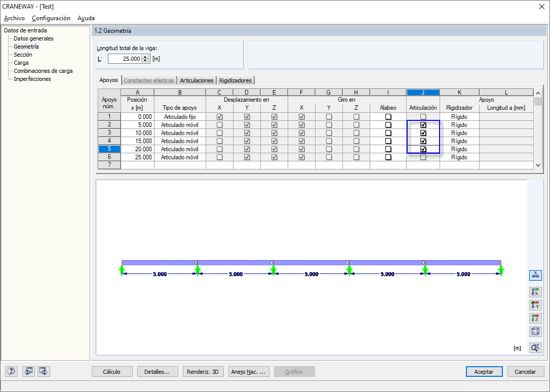Open Anejo Nac. ... settings
Screen dimensions: 550x392
(x=248, y=372)
